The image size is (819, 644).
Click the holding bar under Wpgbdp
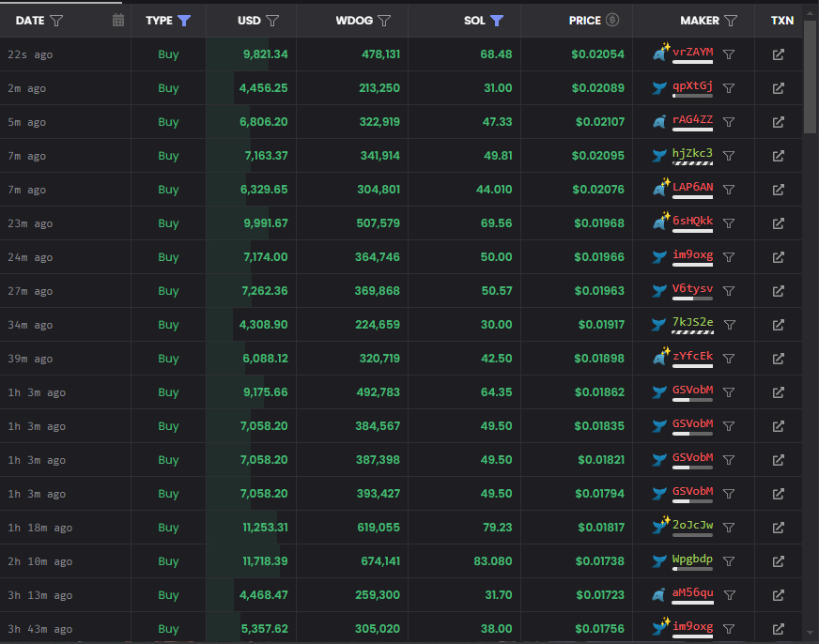[692, 569]
